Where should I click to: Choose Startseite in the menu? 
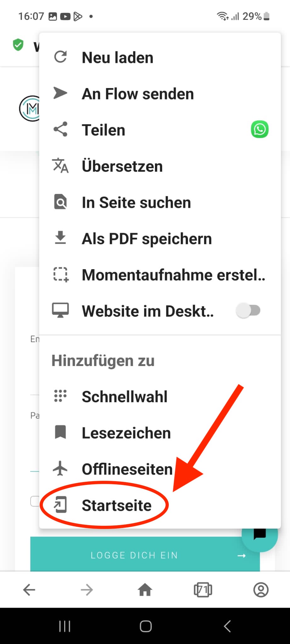pos(116,505)
